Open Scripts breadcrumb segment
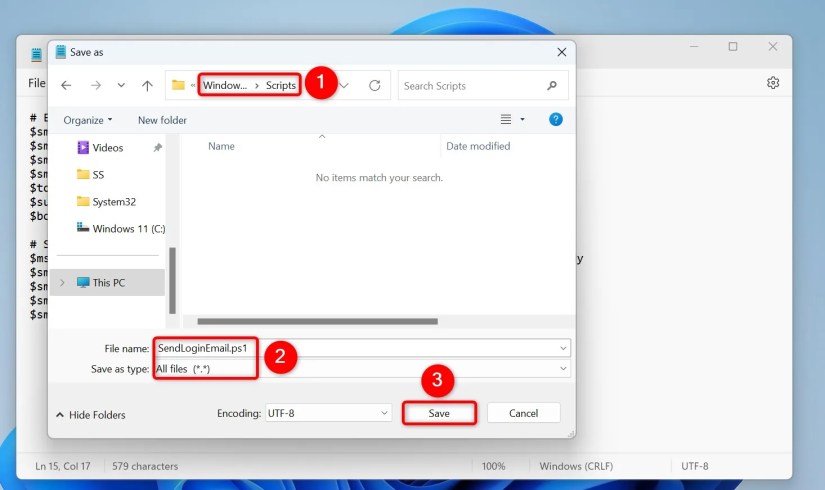This screenshot has width=825, height=490. tap(280, 85)
